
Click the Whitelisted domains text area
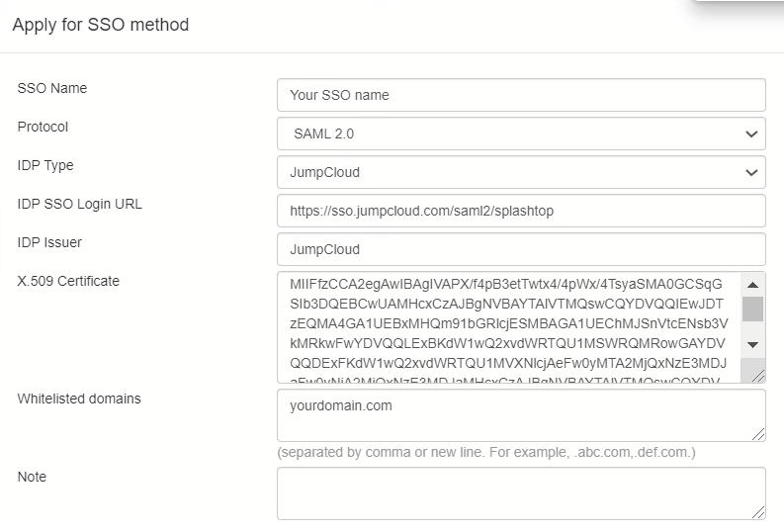521,415
